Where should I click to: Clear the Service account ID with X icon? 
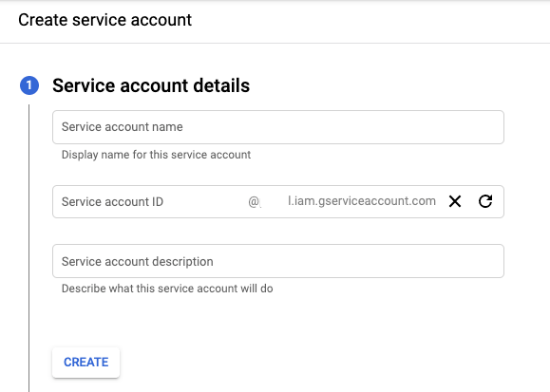(455, 201)
